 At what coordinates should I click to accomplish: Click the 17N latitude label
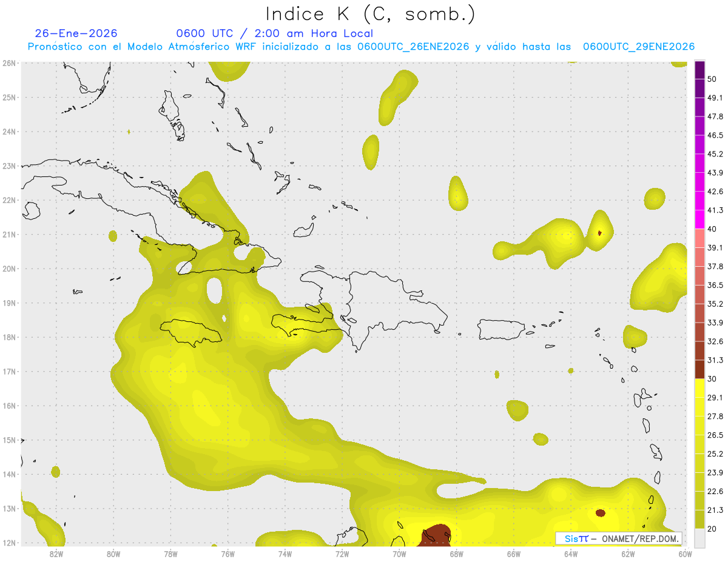(x=9, y=371)
